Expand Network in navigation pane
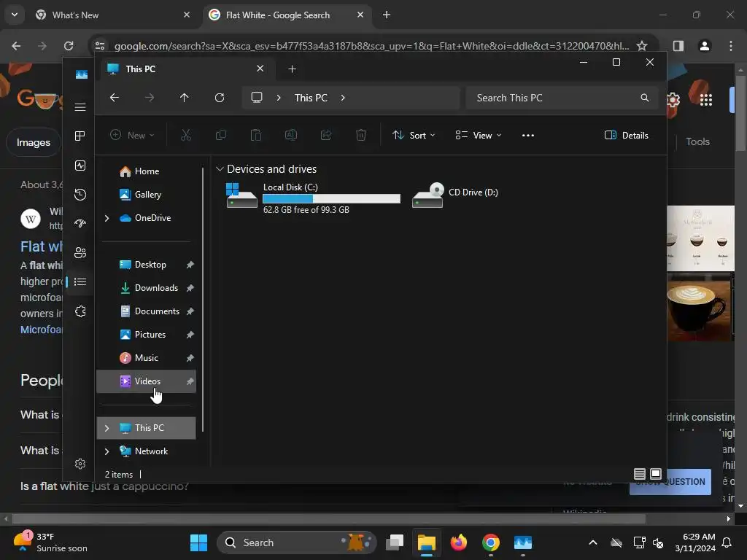The image size is (747, 560). [107, 451]
